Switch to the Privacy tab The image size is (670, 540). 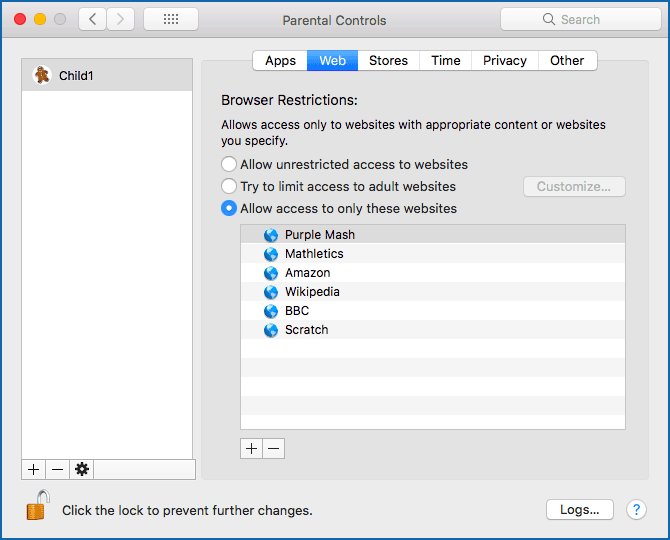point(505,61)
